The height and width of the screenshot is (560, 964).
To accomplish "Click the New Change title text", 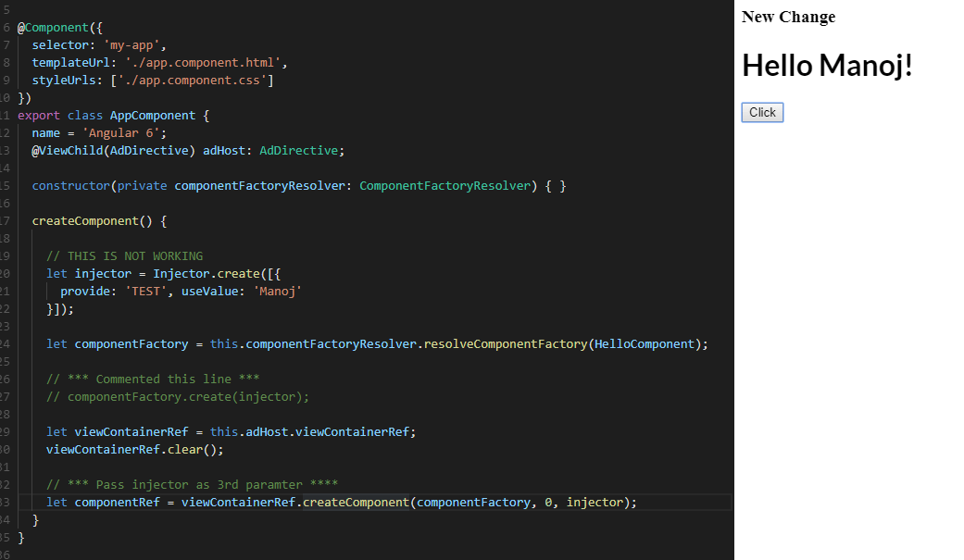I will (788, 17).
